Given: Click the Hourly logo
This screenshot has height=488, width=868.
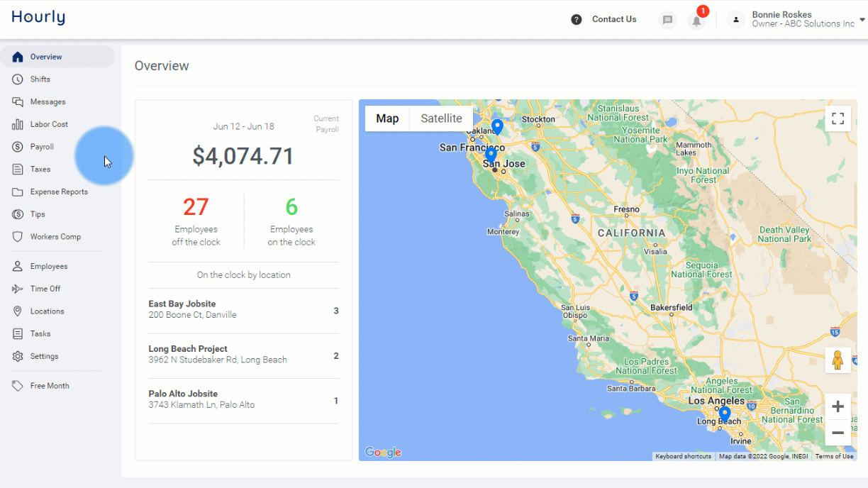Looking at the screenshot, I should tap(38, 18).
